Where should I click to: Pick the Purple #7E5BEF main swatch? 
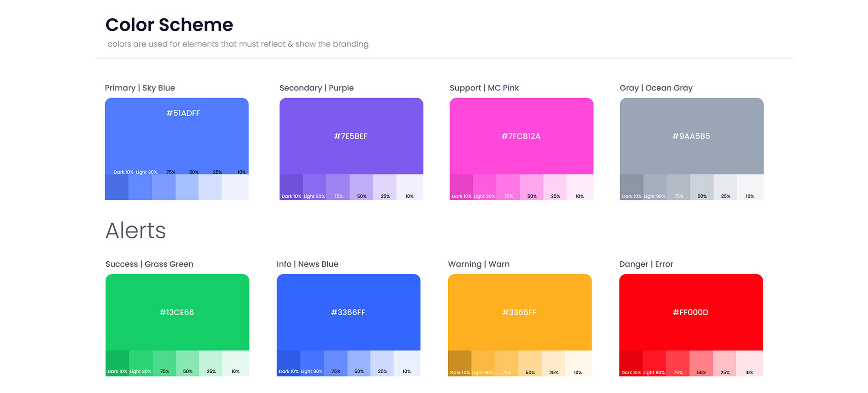[351, 136]
